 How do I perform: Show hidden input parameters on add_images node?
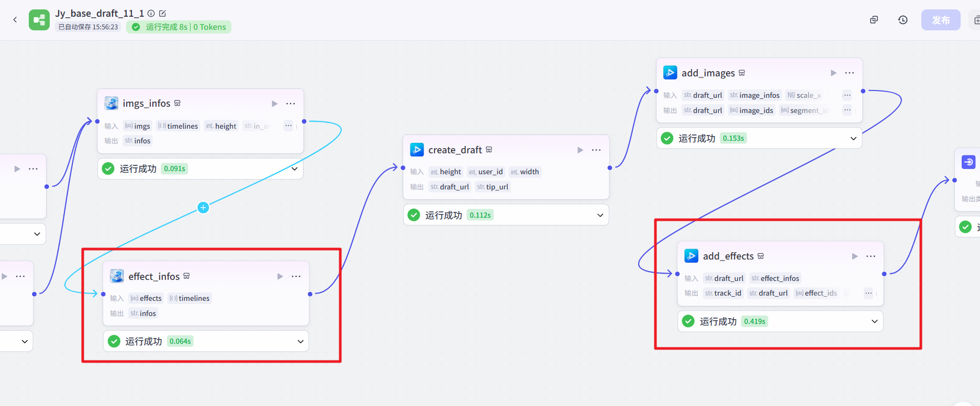(x=847, y=95)
